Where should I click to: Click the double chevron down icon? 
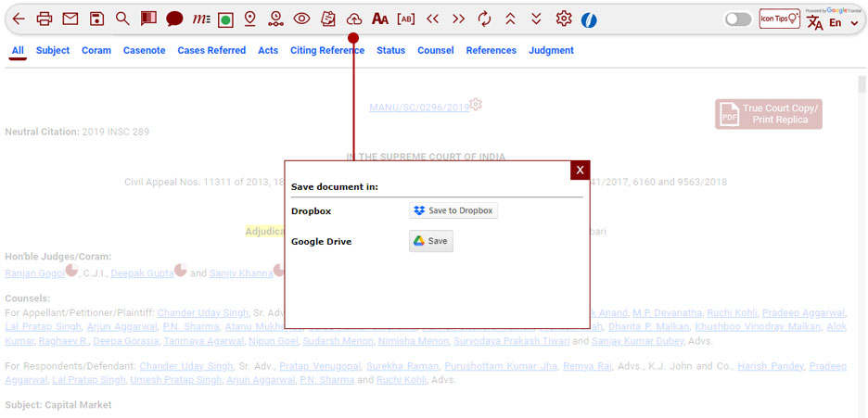536,19
